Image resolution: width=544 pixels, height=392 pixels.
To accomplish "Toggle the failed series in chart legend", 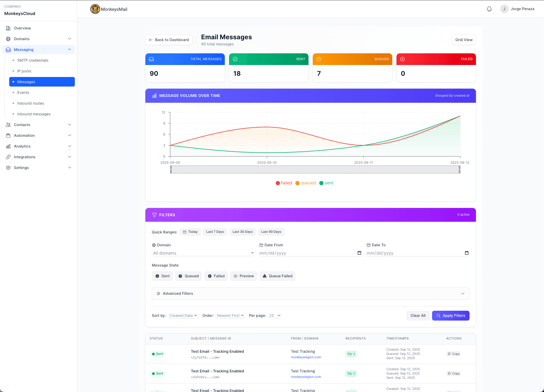I will pyautogui.click(x=284, y=183).
